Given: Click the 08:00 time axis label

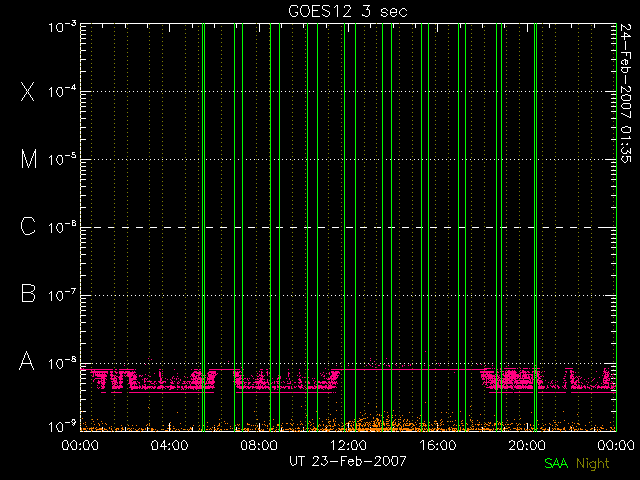Looking at the screenshot, I should coord(259,445).
